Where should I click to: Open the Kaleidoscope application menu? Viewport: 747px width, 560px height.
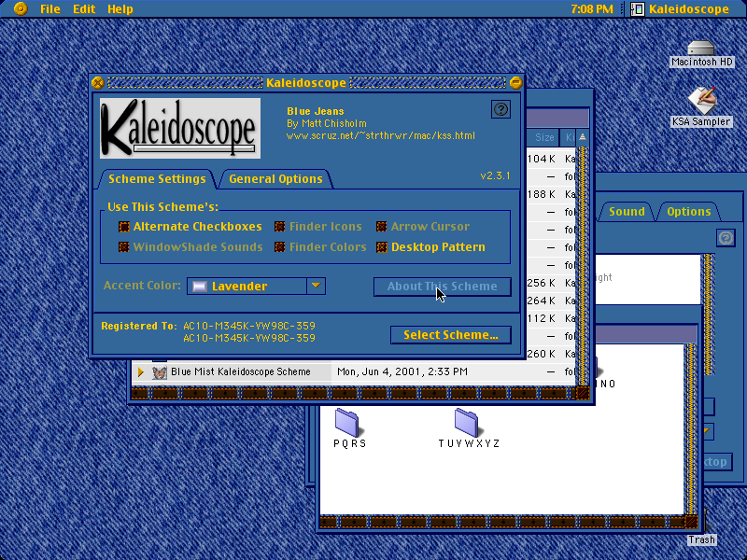pos(680,9)
